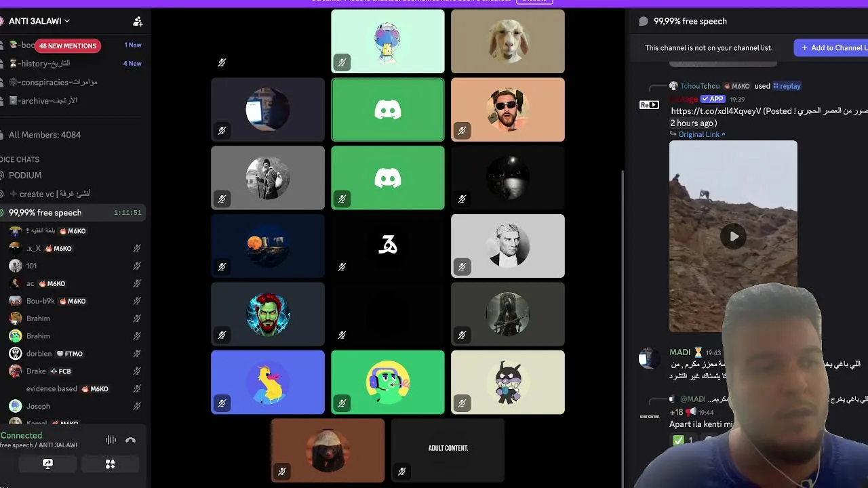Click the share your screen button
The image size is (868, 488).
point(47,464)
